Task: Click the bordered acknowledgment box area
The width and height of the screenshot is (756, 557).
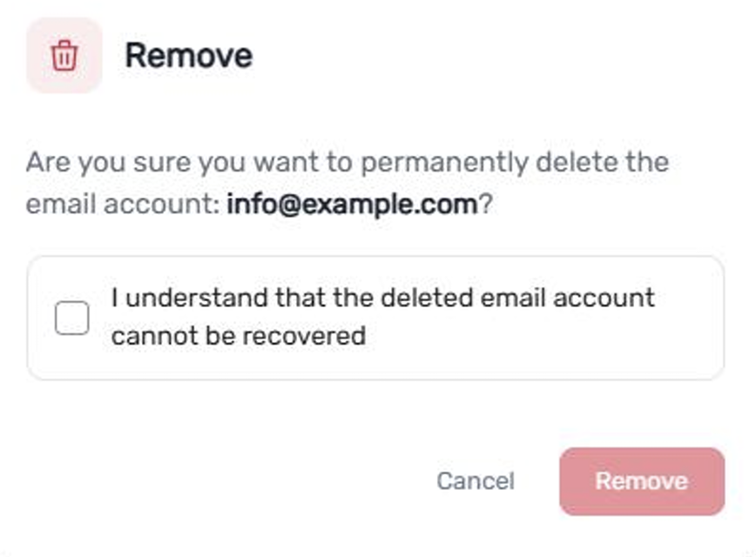Action: tap(375, 318)
